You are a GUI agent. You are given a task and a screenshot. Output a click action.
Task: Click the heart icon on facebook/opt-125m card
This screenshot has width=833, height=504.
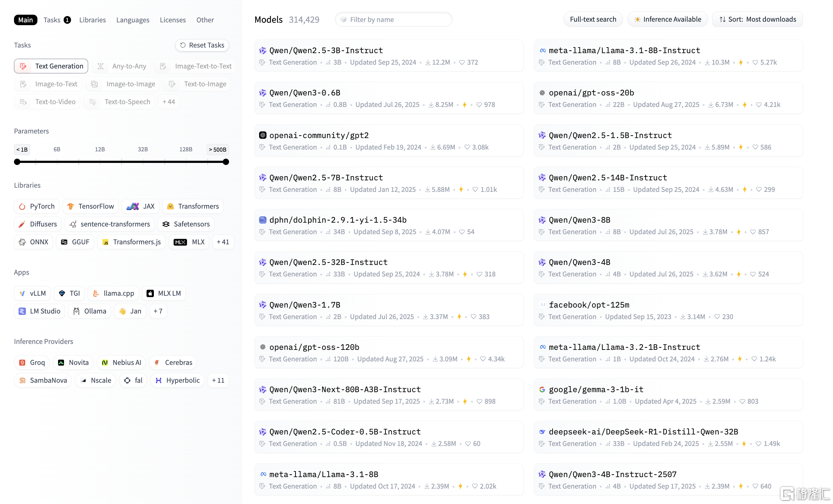pyautogui.click(x=717, y=317)
